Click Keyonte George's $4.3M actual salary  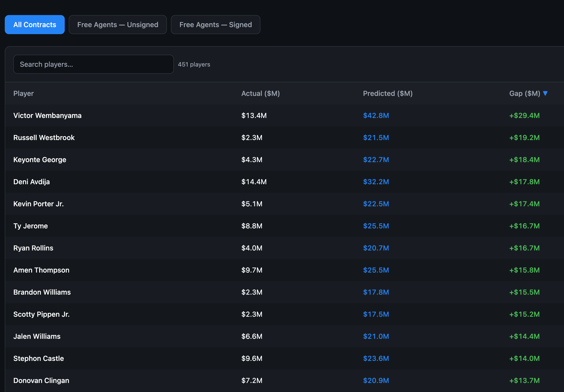252,160
